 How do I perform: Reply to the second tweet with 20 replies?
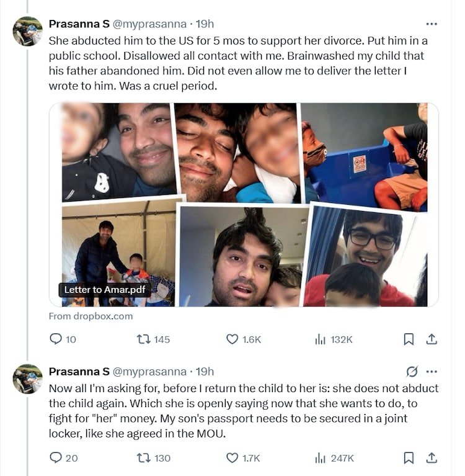[x=56, y=458]
